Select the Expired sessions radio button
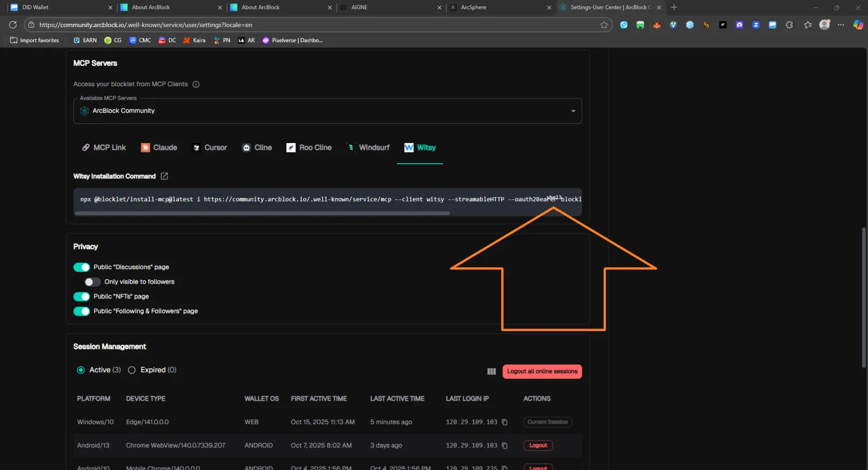 click(132, 370)
